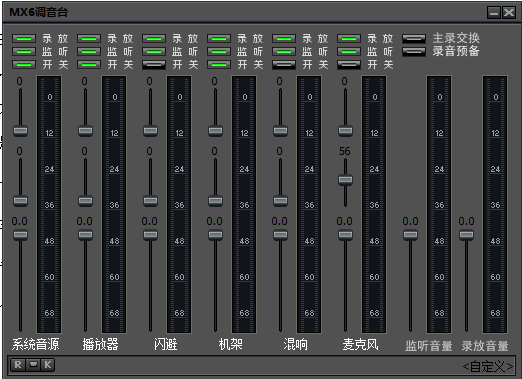
Task: Click the 机架 channel label
Action: tap(230, 344)
